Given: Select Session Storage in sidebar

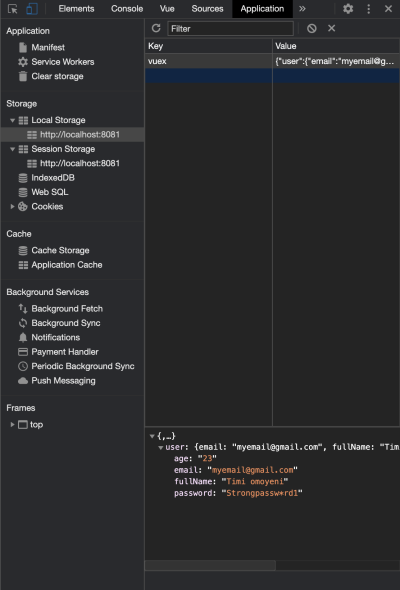Looking at the screenshot, I should (x=63, y=149).
